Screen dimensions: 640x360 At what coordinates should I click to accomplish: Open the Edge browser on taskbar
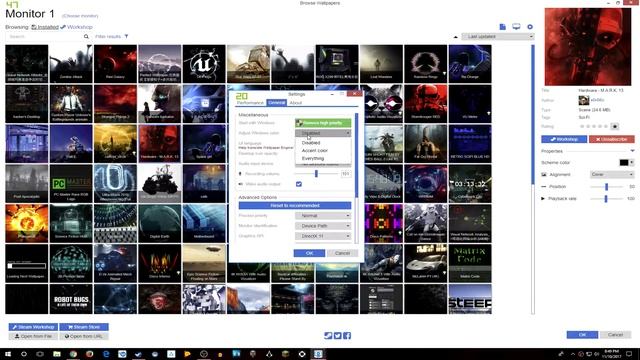coord(106,354)
